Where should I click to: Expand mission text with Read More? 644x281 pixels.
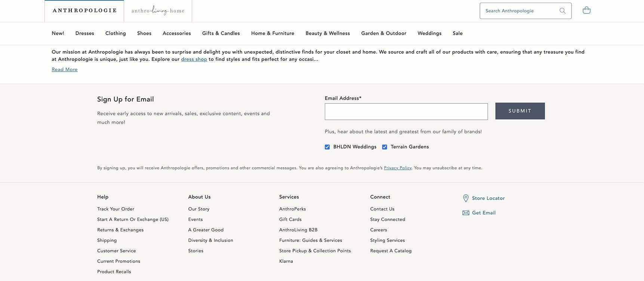click(65, 69)
